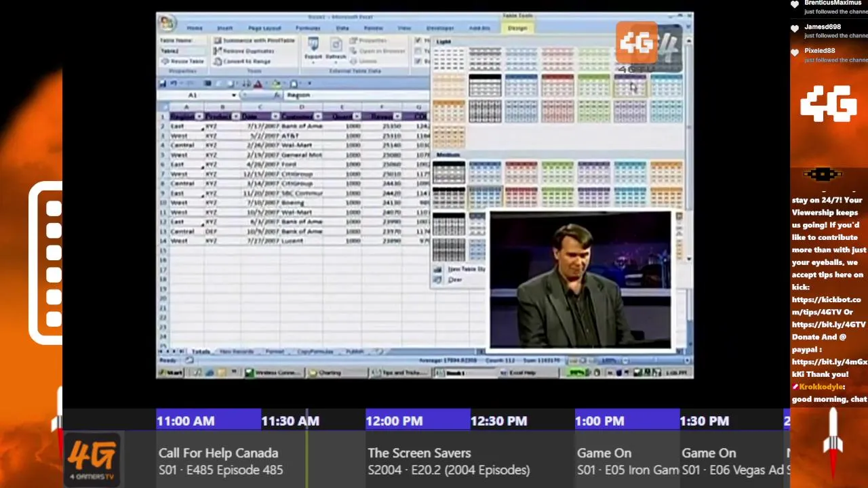This screenshot has height=488, width=868.
Task: Click the Windows Start button
Action: pos(172,373)
